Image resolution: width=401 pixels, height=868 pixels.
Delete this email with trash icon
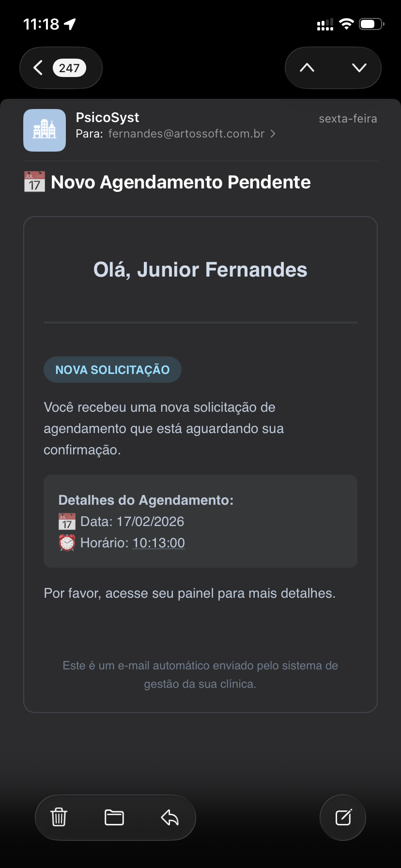click(x=59, y=818)
